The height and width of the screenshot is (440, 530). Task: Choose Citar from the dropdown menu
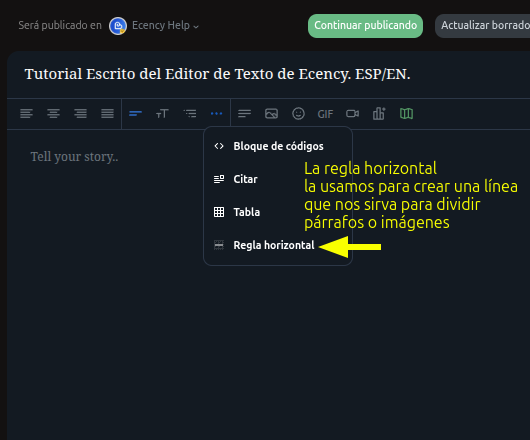tap(278, 179)
